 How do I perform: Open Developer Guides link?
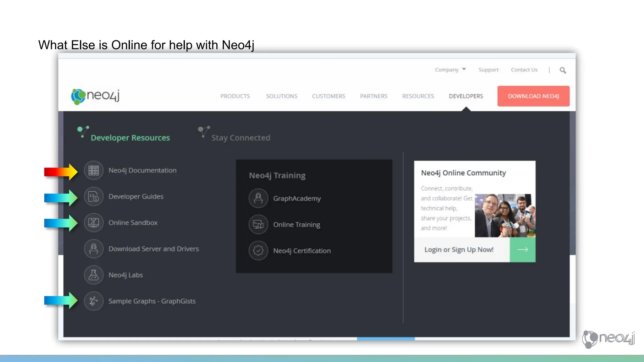(x=136, y=196)
